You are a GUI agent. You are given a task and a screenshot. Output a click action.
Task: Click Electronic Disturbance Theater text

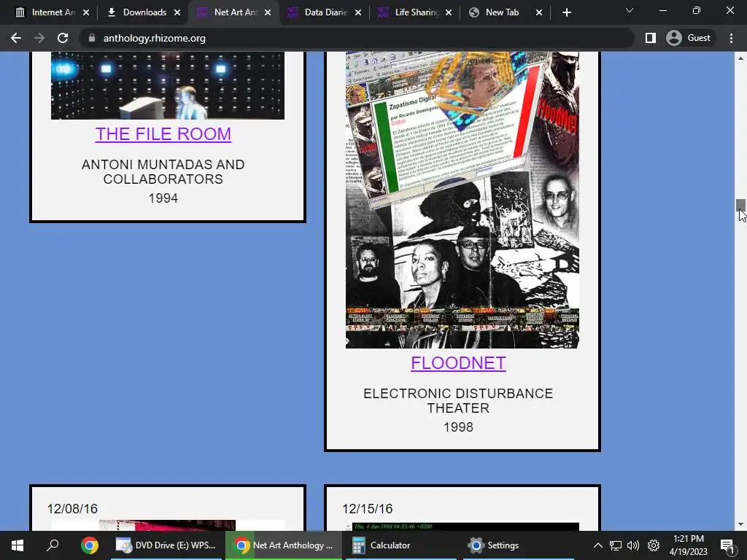point(458,400)
